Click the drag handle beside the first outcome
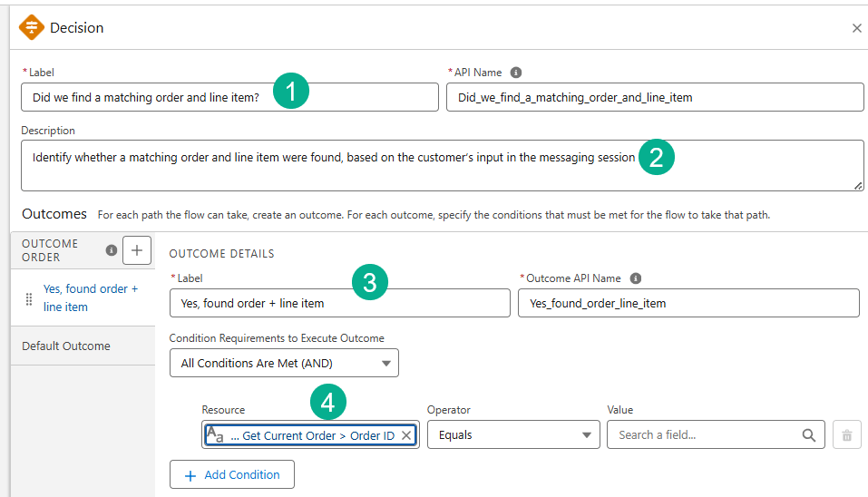This screenshot has width=868, height=497. click(28, 298)
